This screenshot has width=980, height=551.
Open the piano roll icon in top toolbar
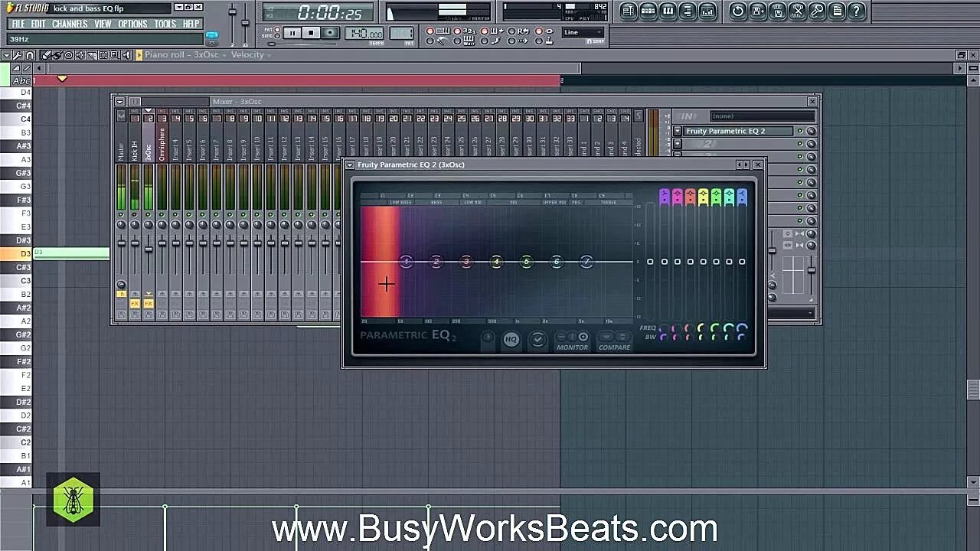click(x=668, y=11)
